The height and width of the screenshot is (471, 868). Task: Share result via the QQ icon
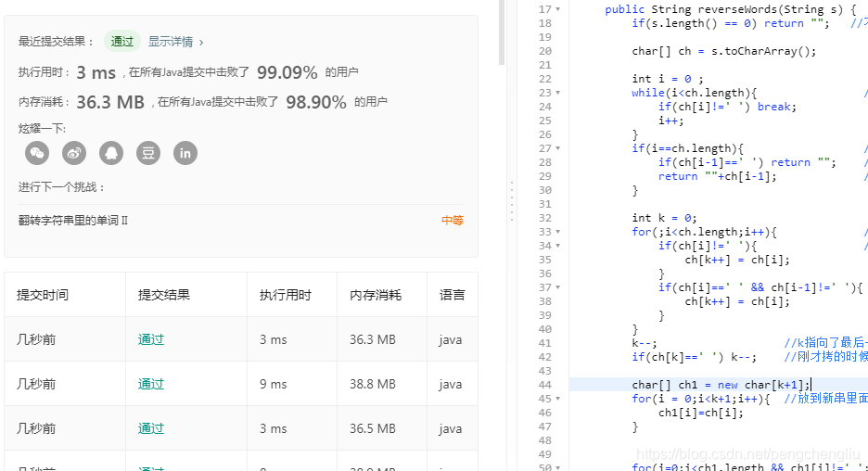tap(111, 153)
